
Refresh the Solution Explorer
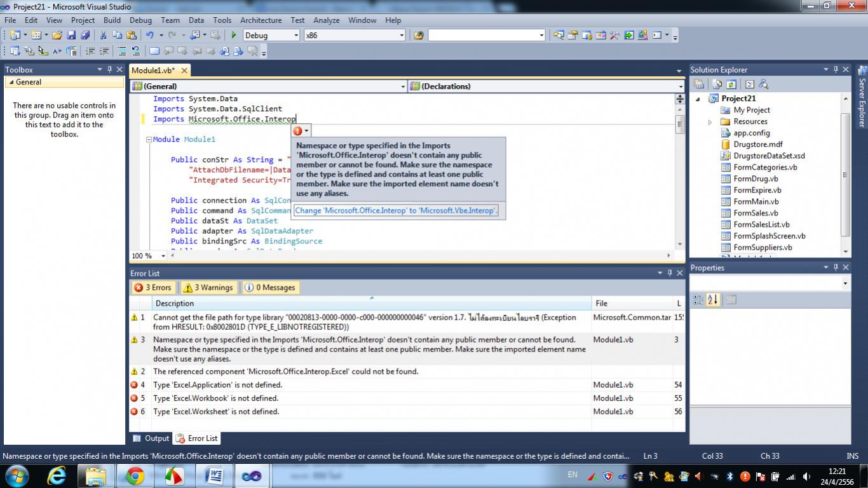coord(731,84)
